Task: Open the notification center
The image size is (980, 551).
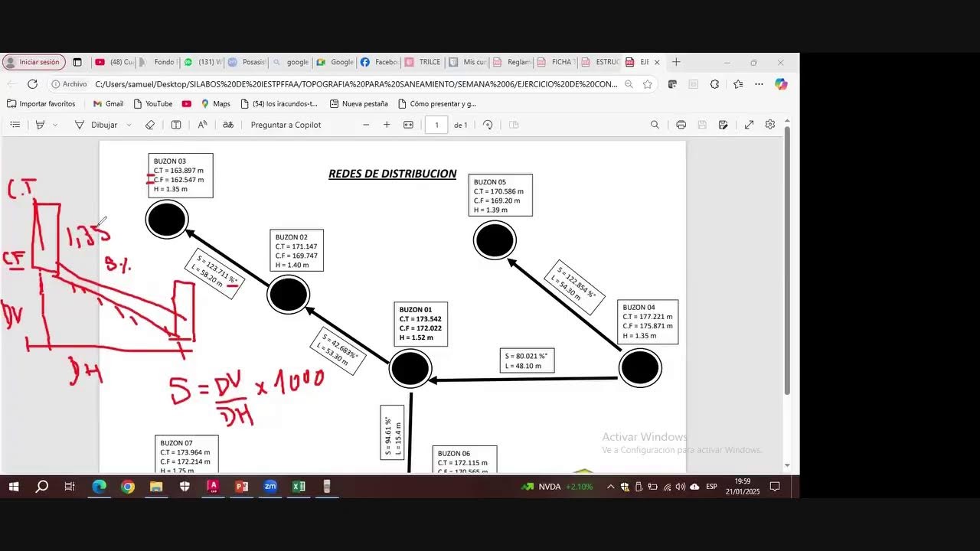Action: 775,487
